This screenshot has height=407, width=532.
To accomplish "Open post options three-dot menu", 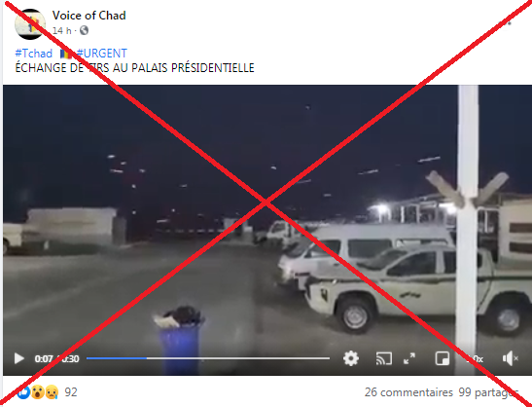I will tap(506, 23).
